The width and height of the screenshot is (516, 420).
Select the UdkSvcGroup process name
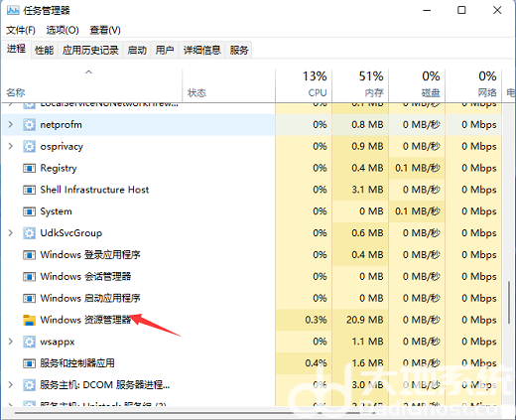click(71, 233)
